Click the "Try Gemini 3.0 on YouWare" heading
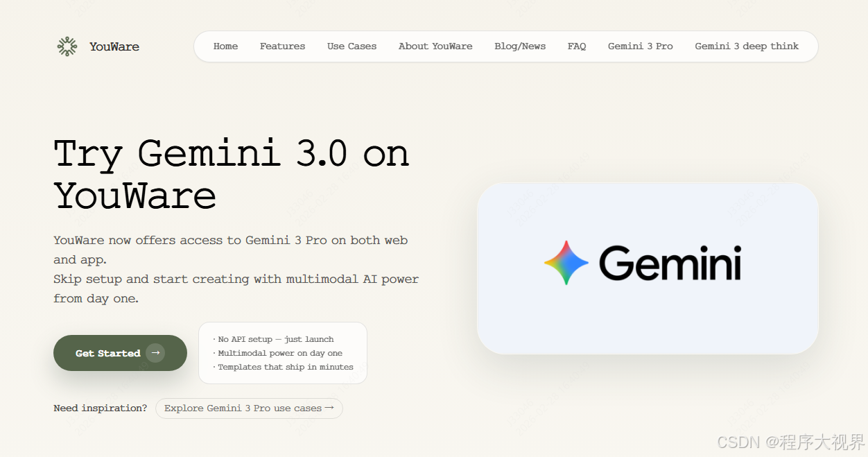 [x=232, y=174]
